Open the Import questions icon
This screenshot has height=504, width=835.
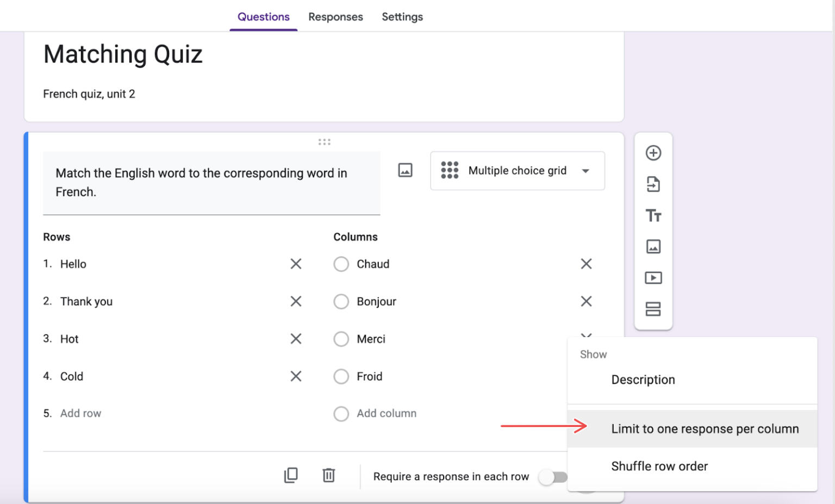pyautogui.click(x=653, y=184)
